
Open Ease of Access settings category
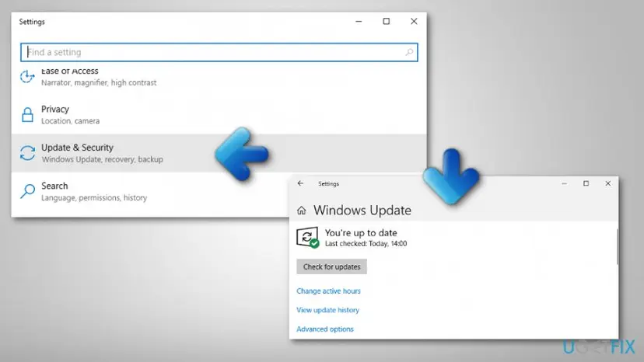click(219, 77)
